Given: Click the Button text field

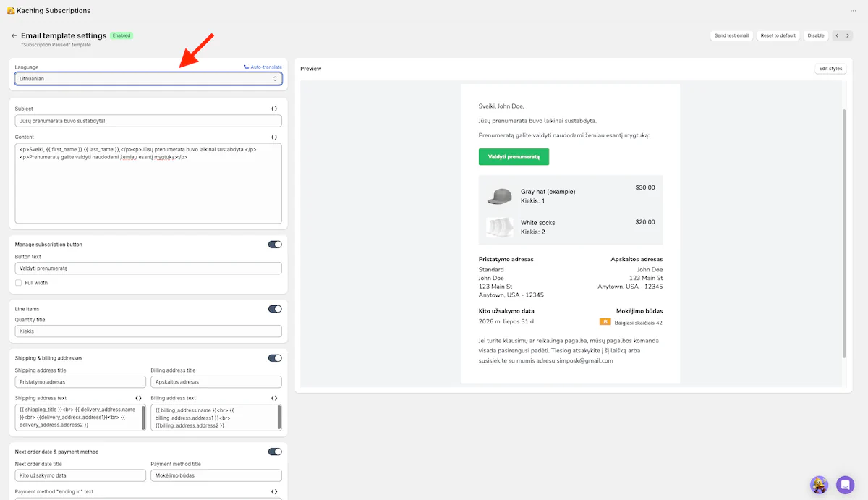Looking at the screenshot, I should (x=148, y=268).
